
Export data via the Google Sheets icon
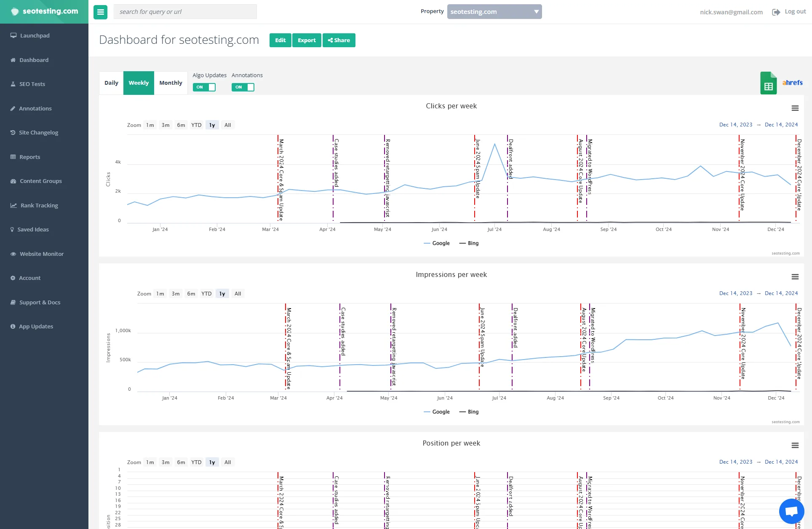pos(768,83)
